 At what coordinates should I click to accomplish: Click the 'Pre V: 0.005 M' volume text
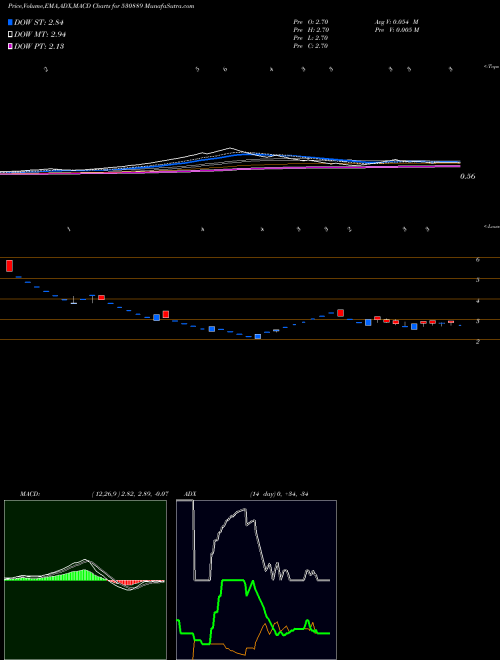click(x=396, y=30)
